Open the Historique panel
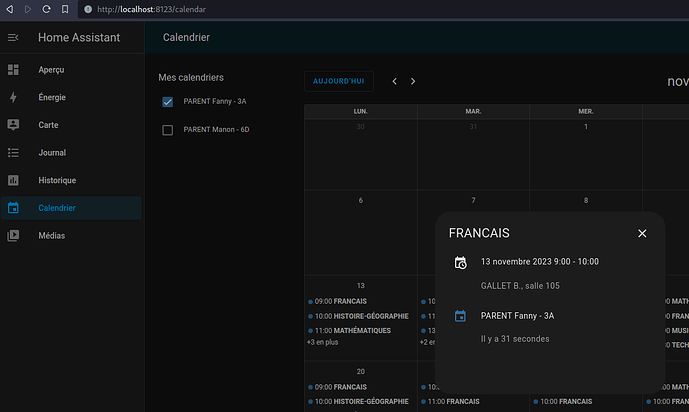 56,180
